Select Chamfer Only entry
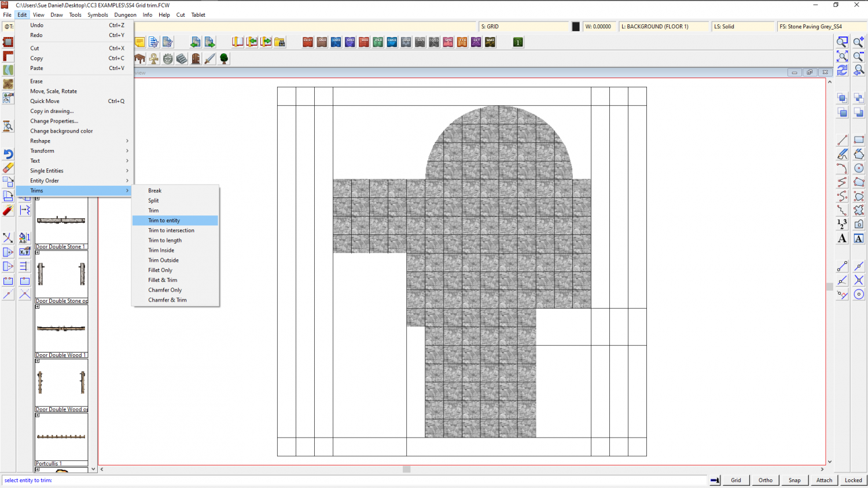The image size is (868, 488). (175, 290)
